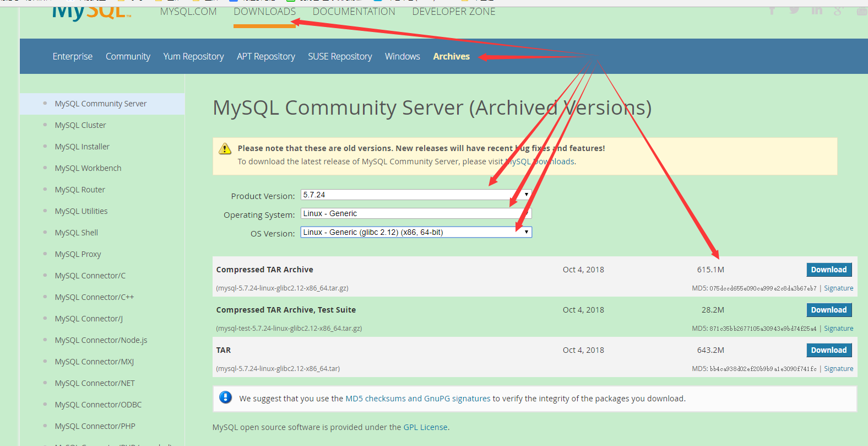Select the mysql-5.7.24-linux-glibc2.12-x86_64.tar.gz filename
Viewport: 868px width, 446px height.
[282, 288]
